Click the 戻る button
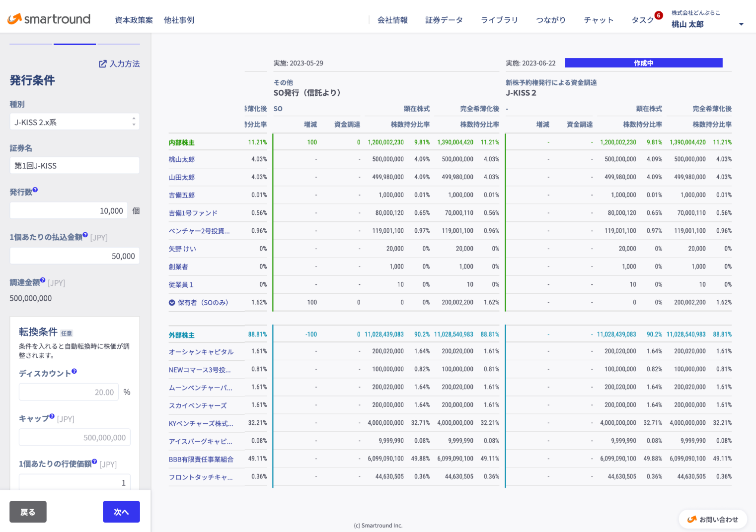This screenshot has height=532, width=756. coord(28,512)
